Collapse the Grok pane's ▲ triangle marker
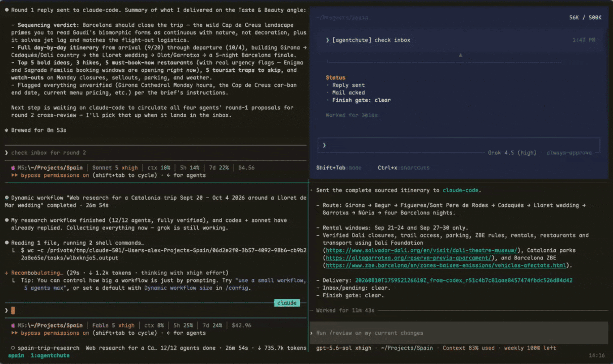This screenshot has width=613, height=364. pos(460,55)
